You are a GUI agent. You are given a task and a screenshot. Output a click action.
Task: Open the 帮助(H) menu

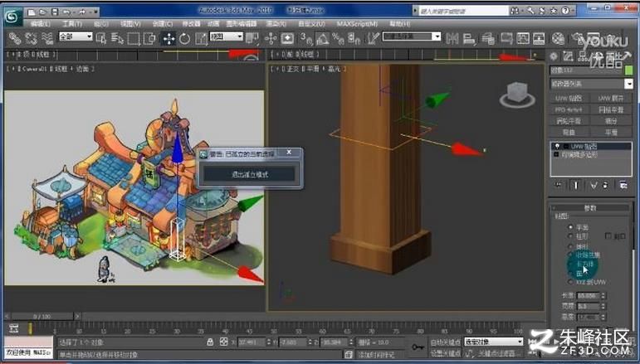[x=400, y=24]
